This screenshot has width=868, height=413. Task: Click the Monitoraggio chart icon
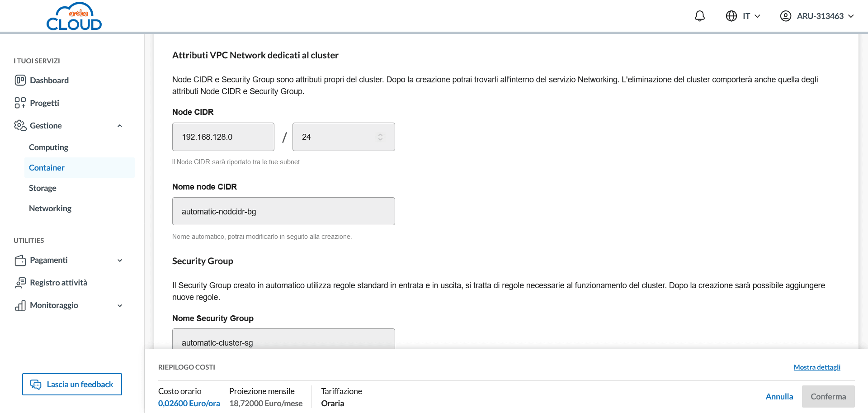point(20,305)
